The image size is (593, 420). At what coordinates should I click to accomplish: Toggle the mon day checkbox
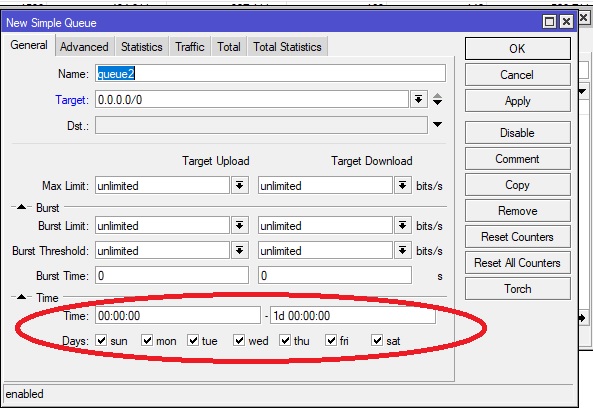click(147, 340)
